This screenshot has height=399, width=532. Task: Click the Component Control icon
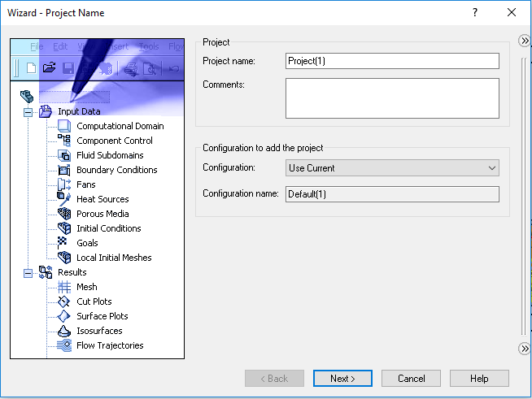(x=64, y=141)
